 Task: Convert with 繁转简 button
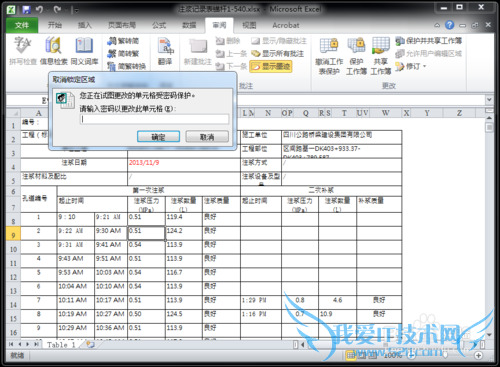click(123, 41)
